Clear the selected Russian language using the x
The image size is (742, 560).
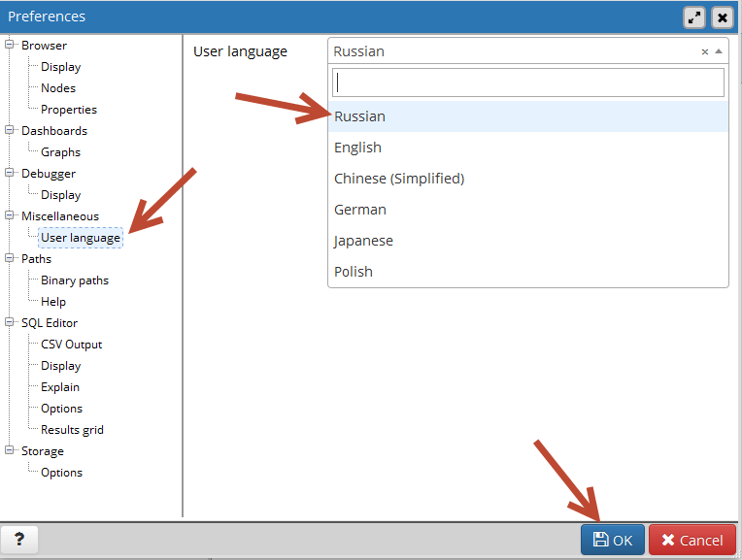[705, 52]
